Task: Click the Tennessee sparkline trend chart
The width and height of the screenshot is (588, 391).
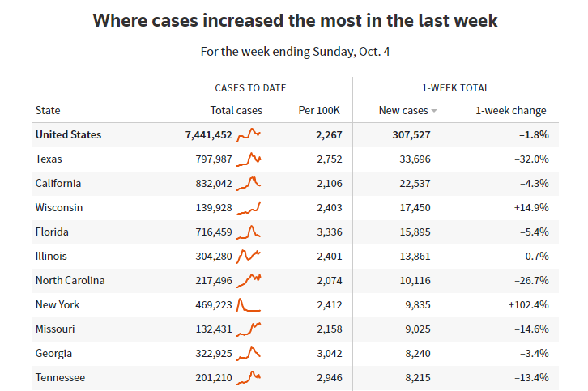Action: tap(249, 377)
